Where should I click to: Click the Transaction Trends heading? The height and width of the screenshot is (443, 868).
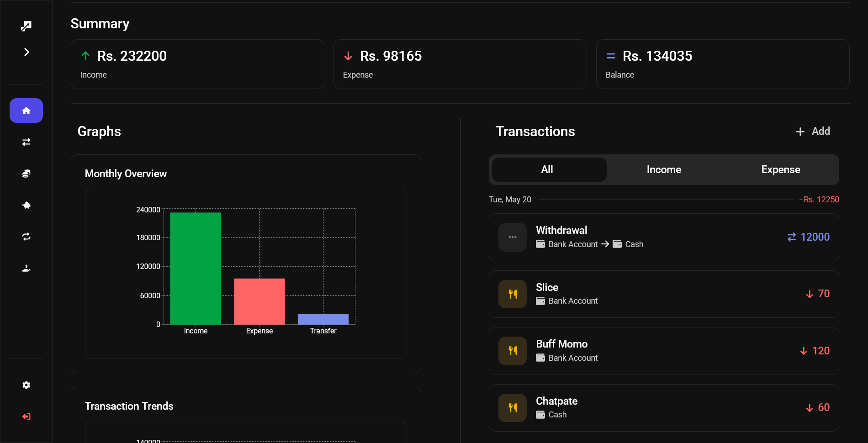129,406
